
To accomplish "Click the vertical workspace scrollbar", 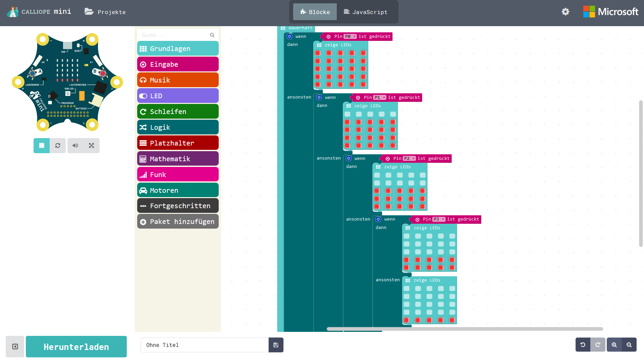I will point(641,173).
